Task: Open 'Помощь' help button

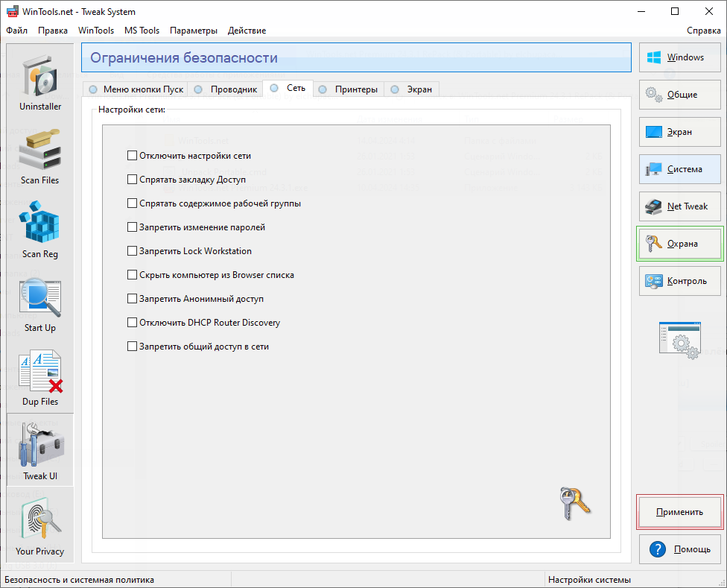Action: pyautogui.click(x=680, y=549)
